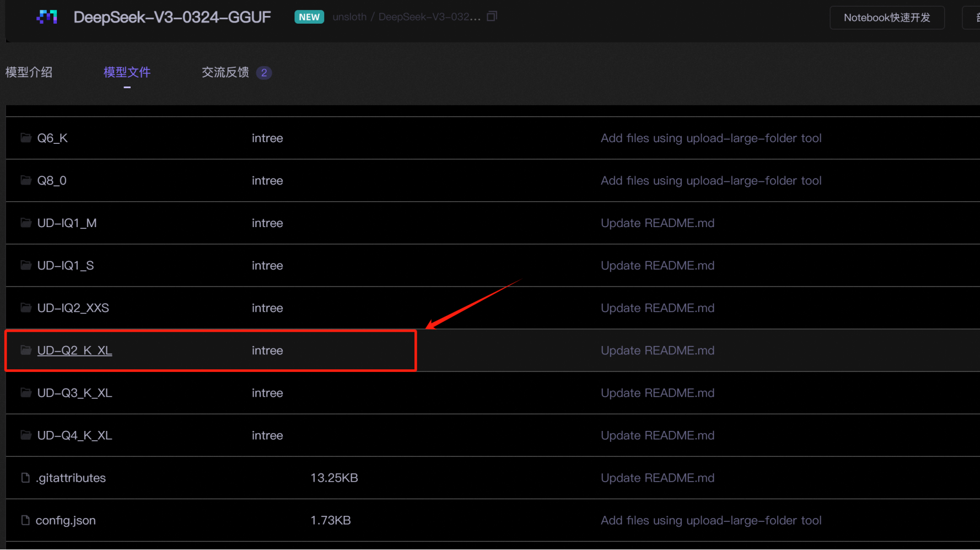This screenshot has width=980, height=550.
Task: Click UD-IQ2_XXS row 'Update README.md' message
Action: tap(658, 308)
